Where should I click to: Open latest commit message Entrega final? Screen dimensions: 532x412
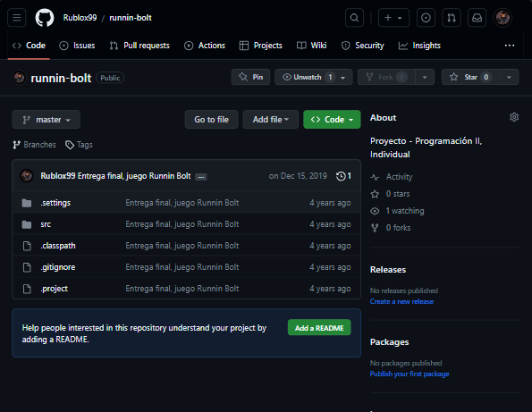134,176
